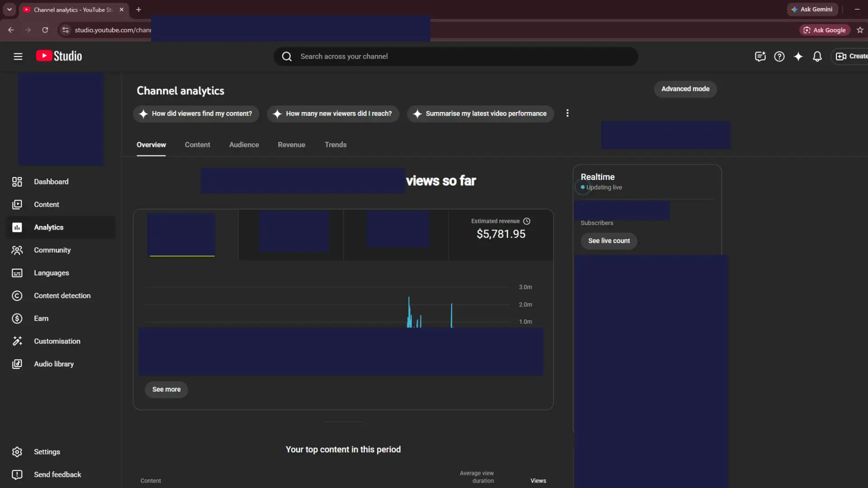Screen dimensions: 868x488
Task: Go forward with the browser forward arrow
Action: click(28, 30)
